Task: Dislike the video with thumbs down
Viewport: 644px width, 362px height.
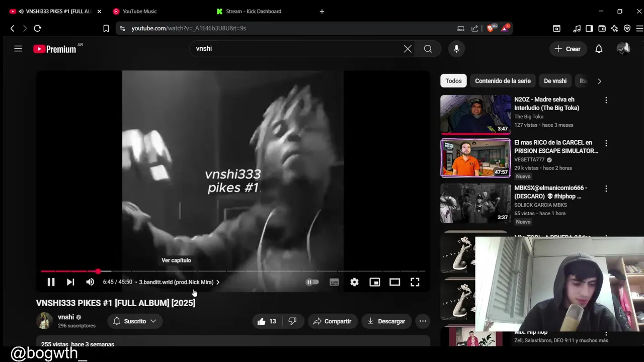Action: pos(292,321)
